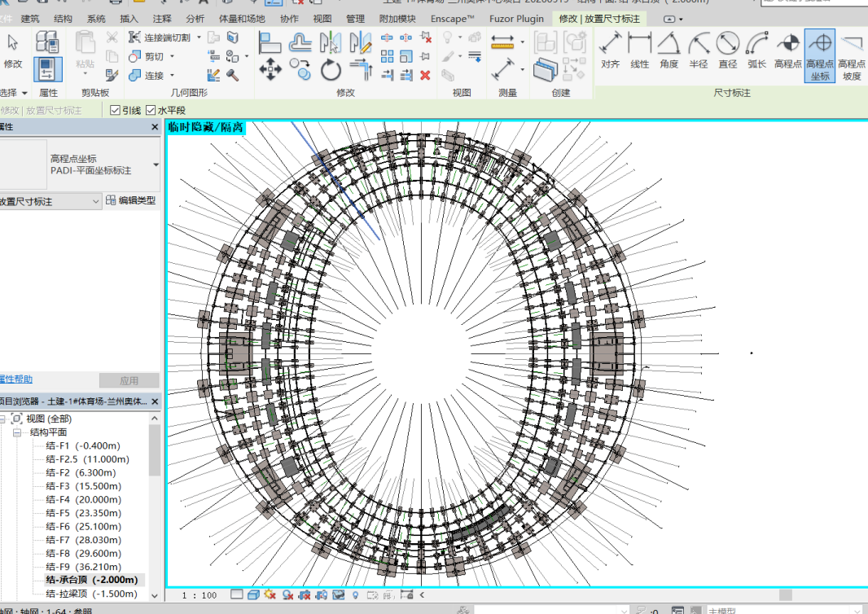Viewport: 868px width, 614px height.
Task: Click the horizontal scrollbar thumb below canvas
Action: pyautogui.click(x=786, y=594)
